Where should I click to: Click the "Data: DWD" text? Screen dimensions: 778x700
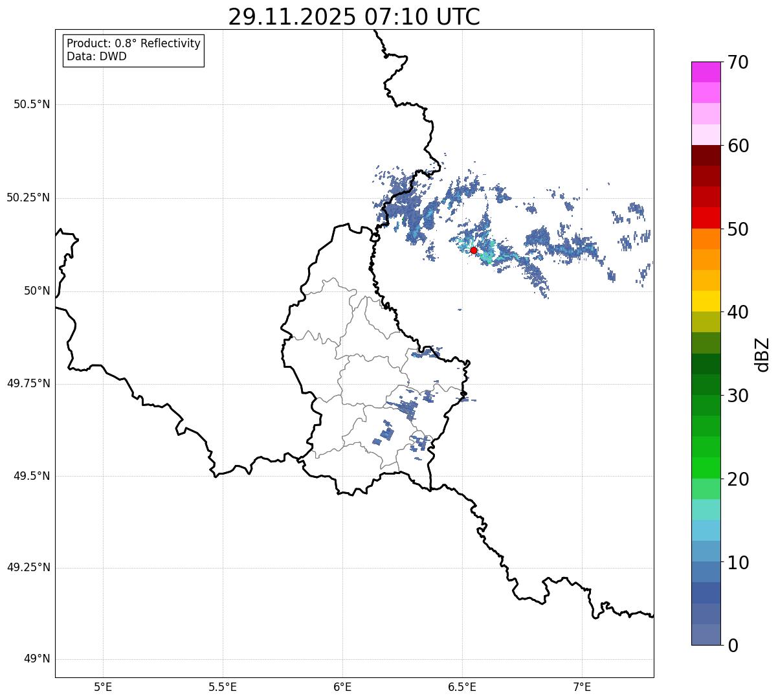click(96, 56)
